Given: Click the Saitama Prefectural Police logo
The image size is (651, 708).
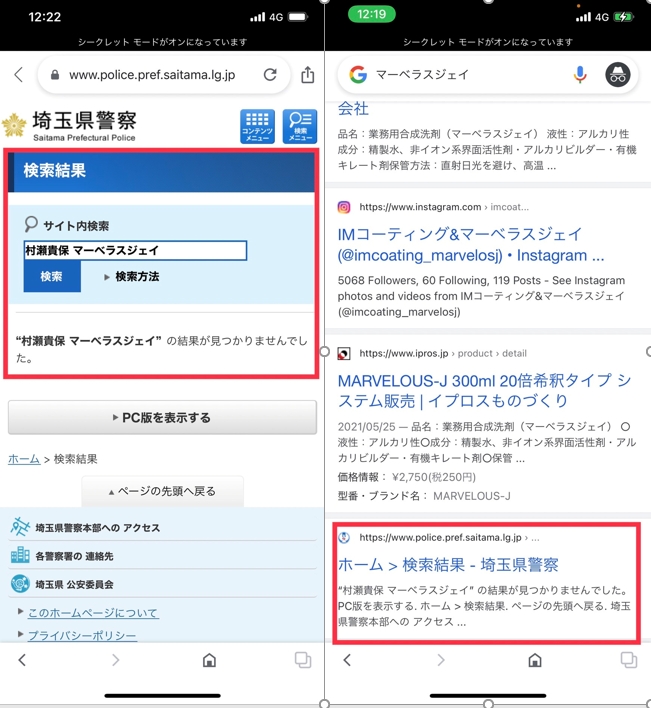Looking at the screenshot, I should (x=69, y=126).
